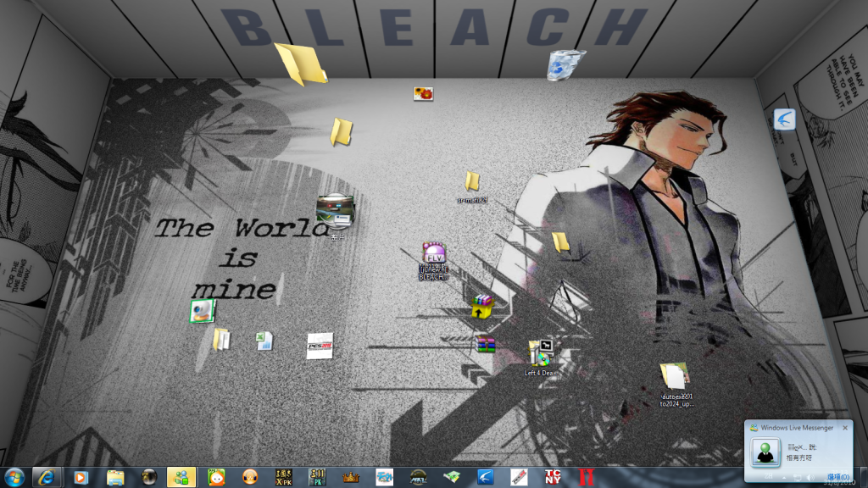Open Windows Explorer from the taskbar
The image size is (868, 488).
(116, 477)
